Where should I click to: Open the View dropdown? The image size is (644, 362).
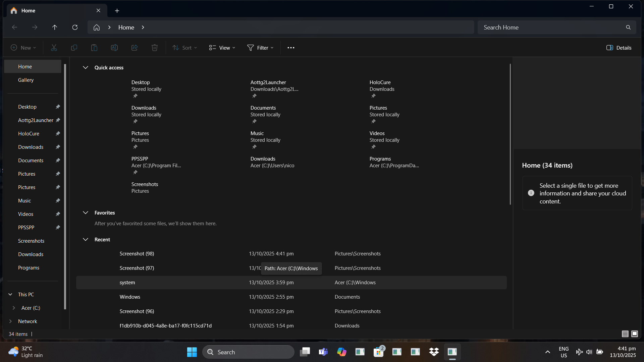click(222, 48)
